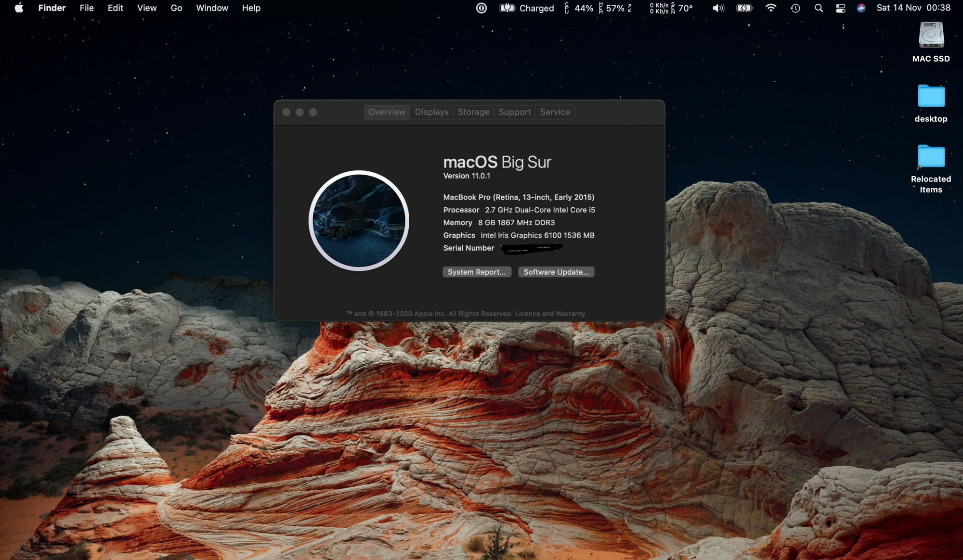This screenshot has width=963, height=560.
Task: Minimize the About This Mac window
Action: 299,112
